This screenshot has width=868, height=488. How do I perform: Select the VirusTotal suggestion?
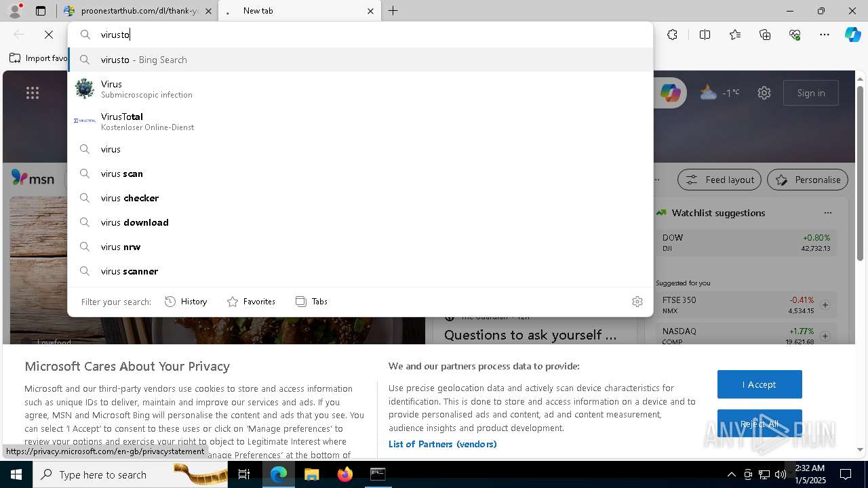[360, 121]
